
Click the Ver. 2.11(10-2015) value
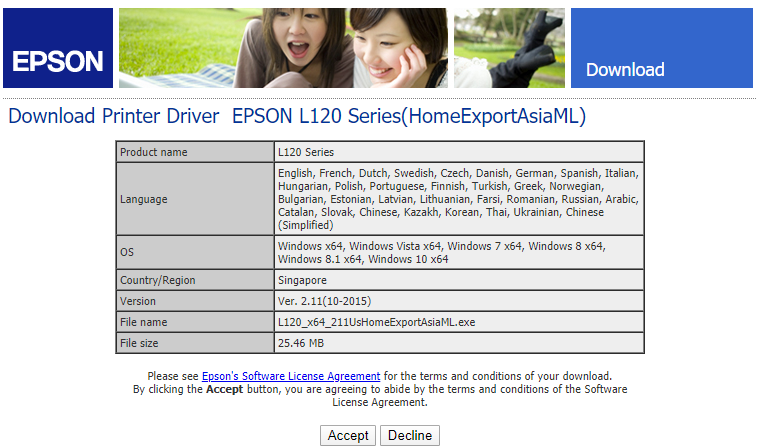[x=324, y=301]
